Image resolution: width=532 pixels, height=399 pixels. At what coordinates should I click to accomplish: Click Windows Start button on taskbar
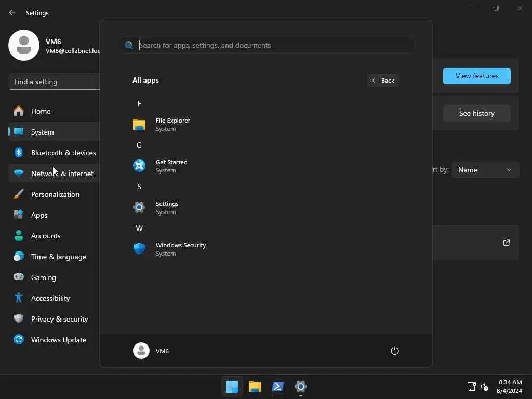point(232,387)
